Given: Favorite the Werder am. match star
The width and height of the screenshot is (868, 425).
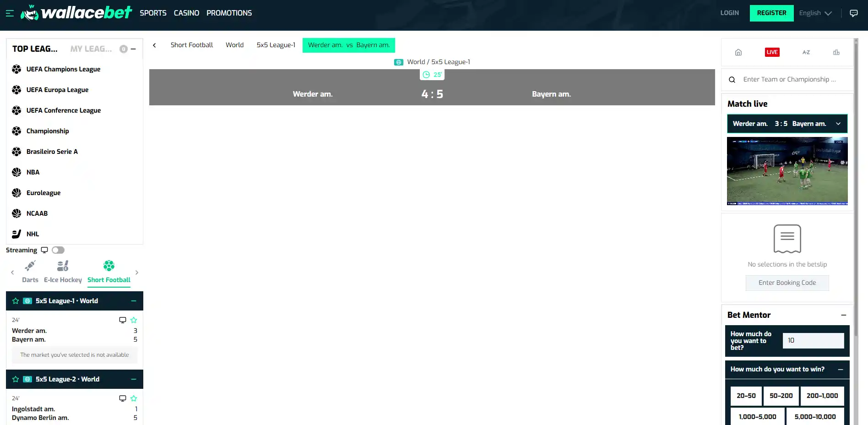Looking at the screenshot, I should [x=134, y=320].
